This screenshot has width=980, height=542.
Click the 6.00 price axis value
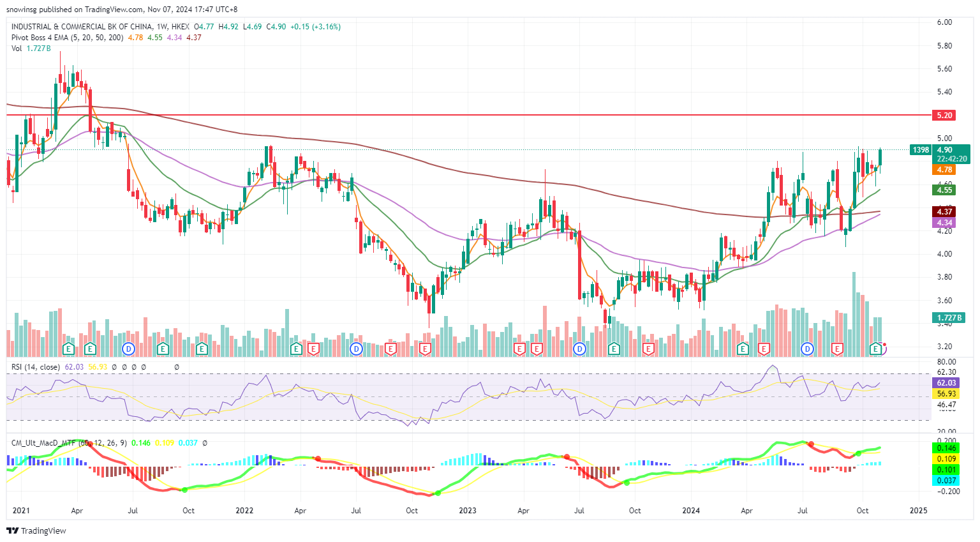(x=944, y=22)
